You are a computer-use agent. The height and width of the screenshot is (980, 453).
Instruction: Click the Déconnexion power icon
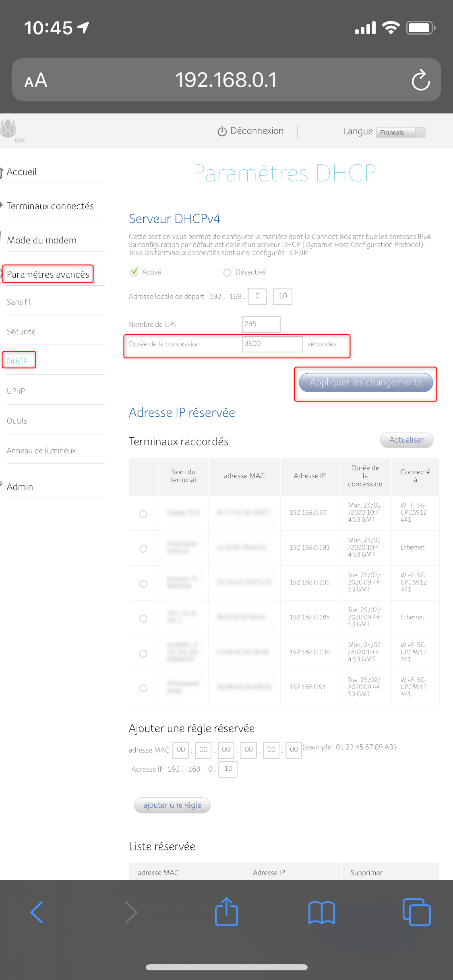[222, 132]
